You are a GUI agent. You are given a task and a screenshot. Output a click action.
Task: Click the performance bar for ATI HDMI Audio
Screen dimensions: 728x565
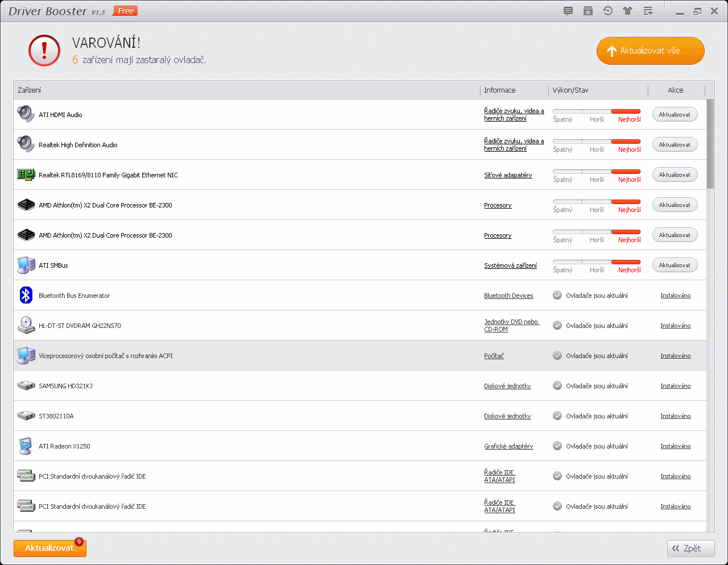[597, 111]
